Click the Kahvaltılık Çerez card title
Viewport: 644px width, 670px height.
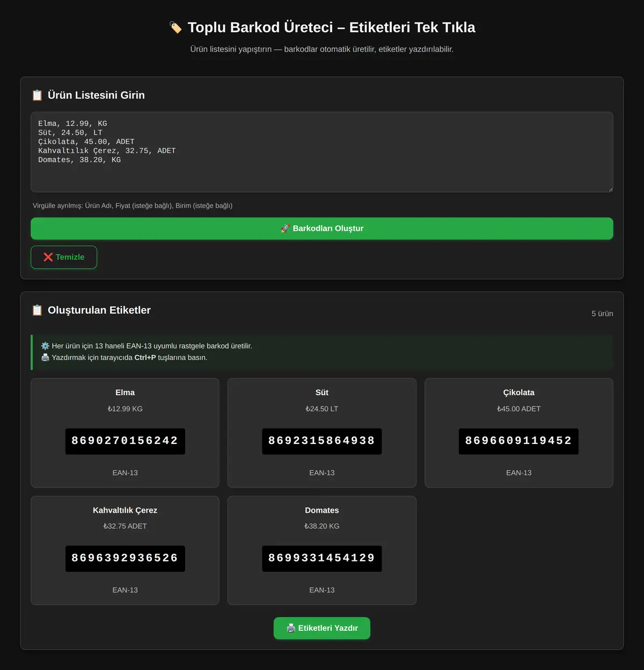click(x=125, y=510)
